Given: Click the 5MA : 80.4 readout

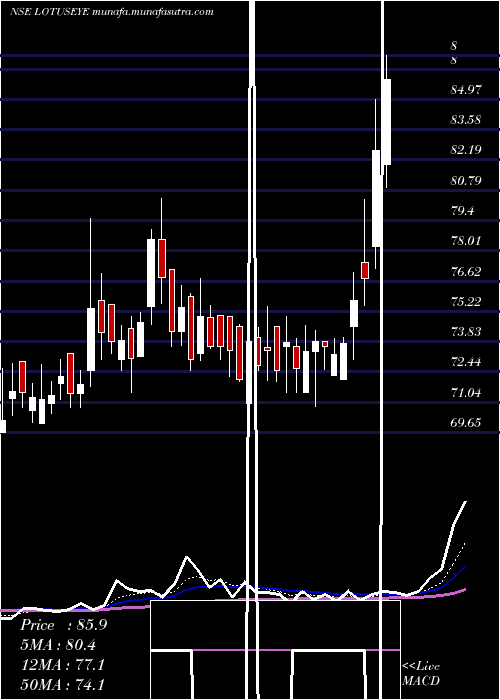Looking at the screenshot, I should pyautogui.click(x=58, y=645).
